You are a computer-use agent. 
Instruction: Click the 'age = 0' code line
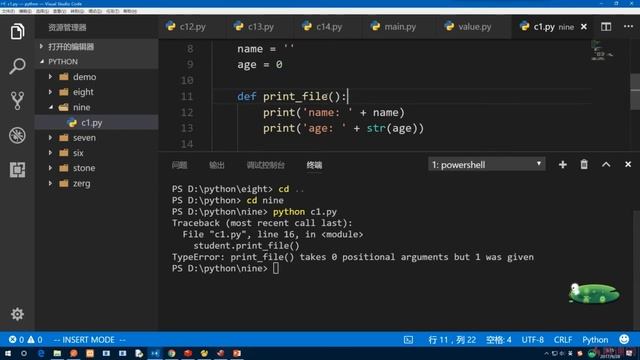coord(260,64)
